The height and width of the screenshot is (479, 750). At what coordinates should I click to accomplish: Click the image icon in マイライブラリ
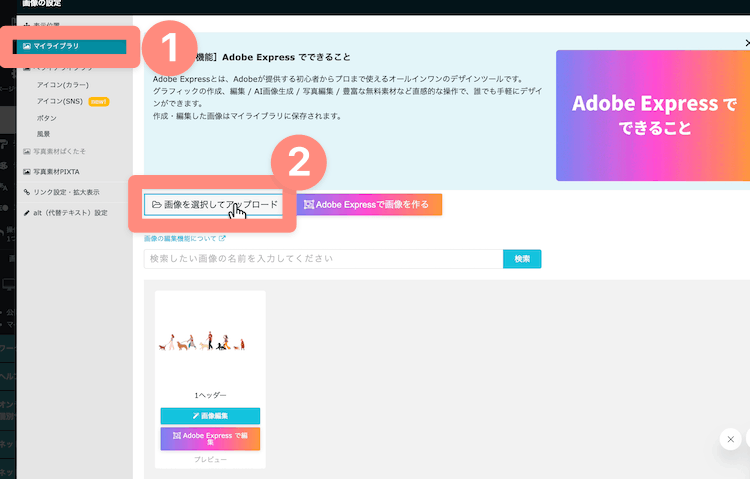27,46
